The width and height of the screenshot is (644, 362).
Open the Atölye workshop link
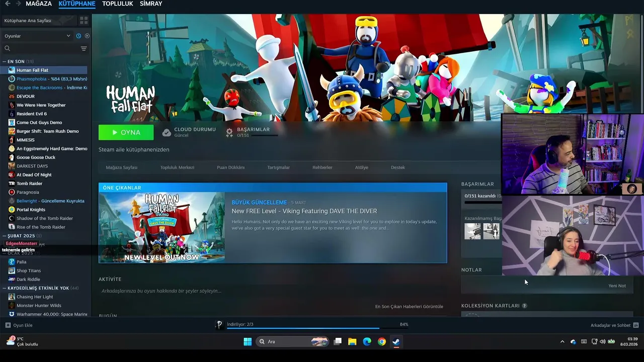coord(361,167)
